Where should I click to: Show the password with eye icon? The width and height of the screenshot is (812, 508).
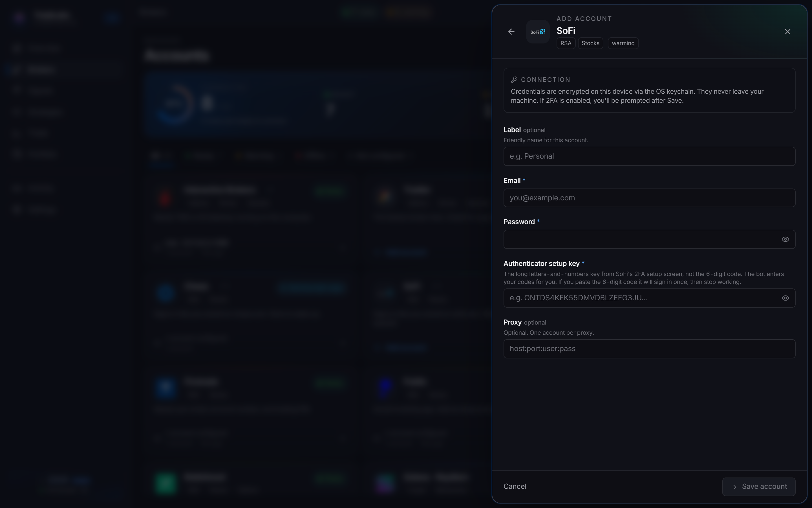pyautogui.click(x=785, y=239)
